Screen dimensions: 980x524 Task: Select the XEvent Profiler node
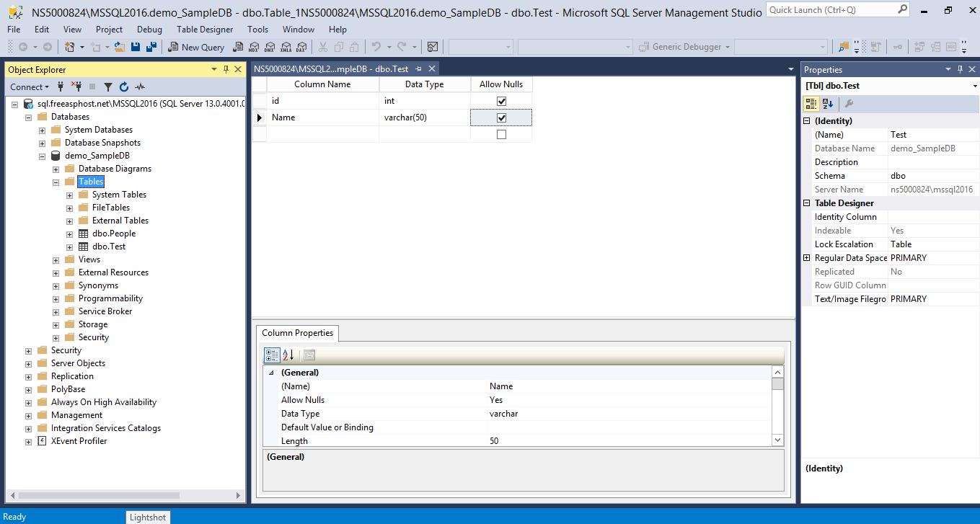79,441
